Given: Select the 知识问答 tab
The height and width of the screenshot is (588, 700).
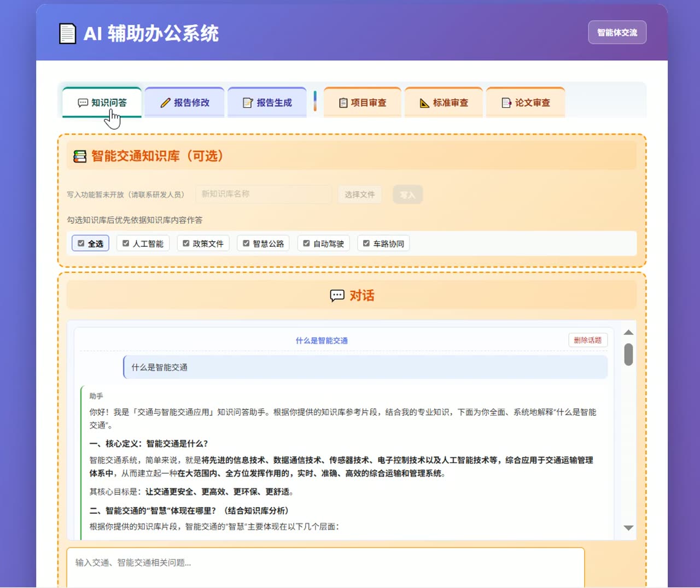Looking at the screenshot, I should coord(102,103).
